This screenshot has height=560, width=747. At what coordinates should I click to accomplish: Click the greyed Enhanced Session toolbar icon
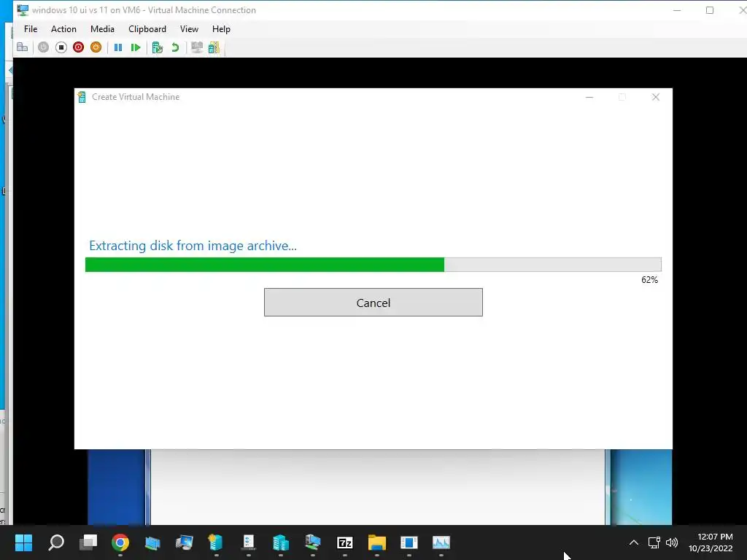197,47
